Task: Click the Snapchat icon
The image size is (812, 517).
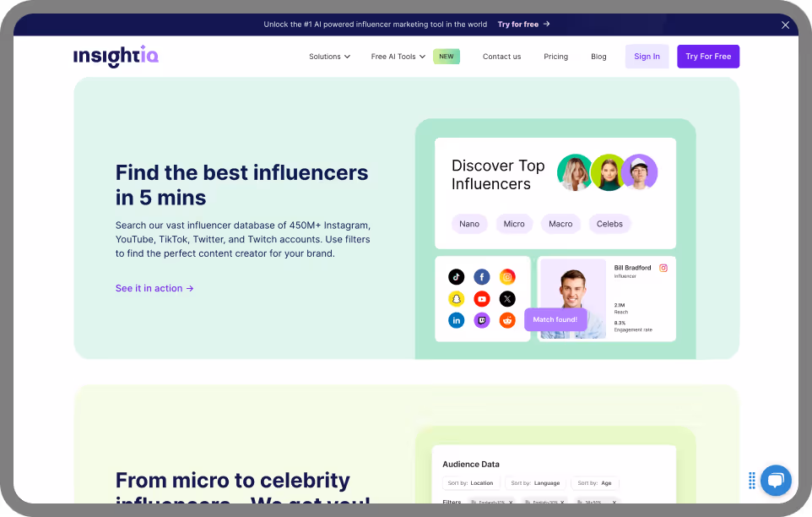Action: 457,299
